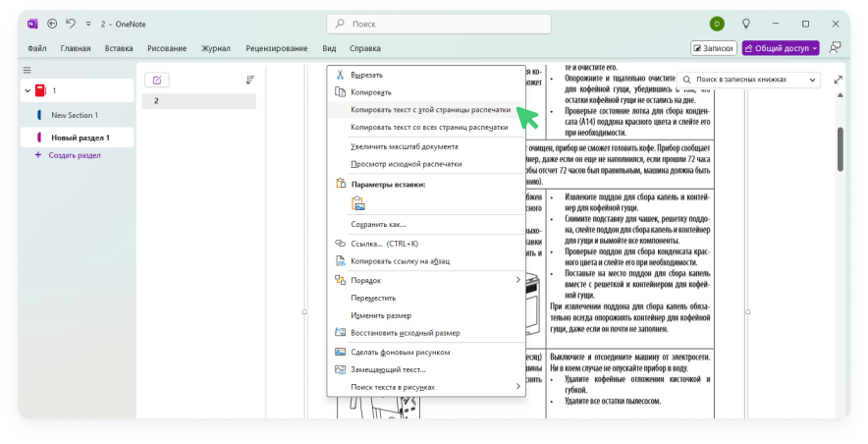Open the Общий доступ share dropdown

pos(781,48)
